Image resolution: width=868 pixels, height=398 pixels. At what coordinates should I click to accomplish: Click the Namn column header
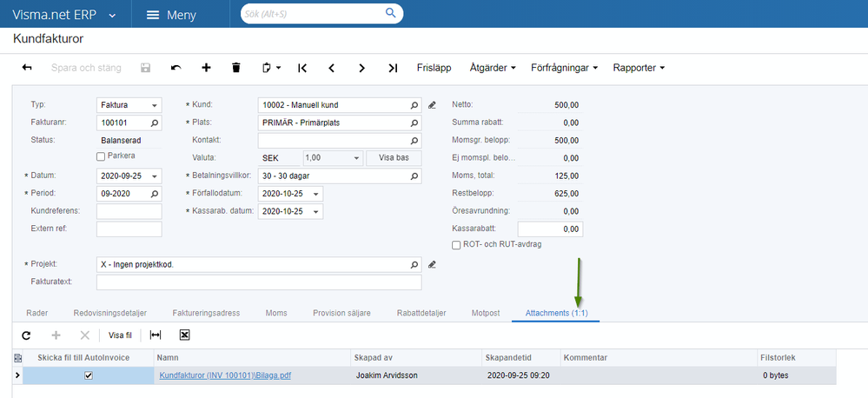252,358
